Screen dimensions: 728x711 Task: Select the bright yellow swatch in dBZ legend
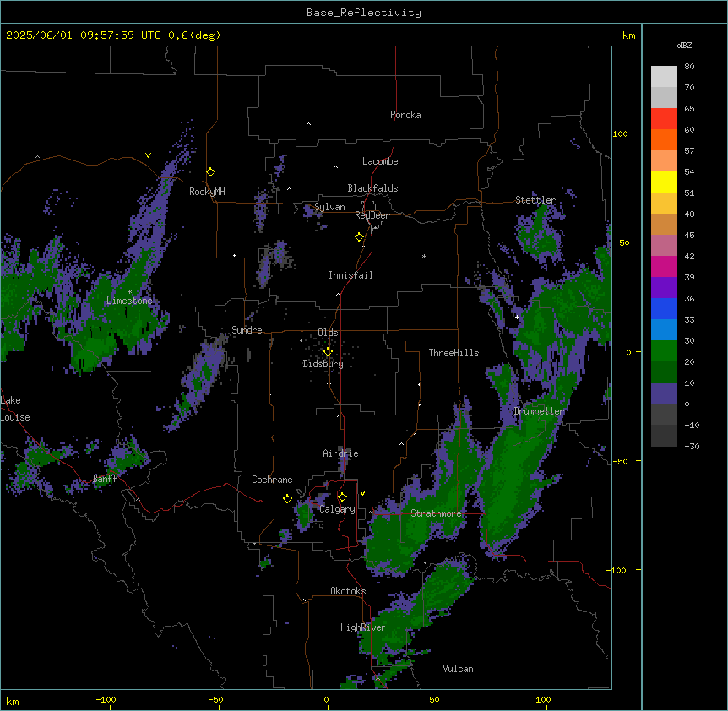point(664,182)
